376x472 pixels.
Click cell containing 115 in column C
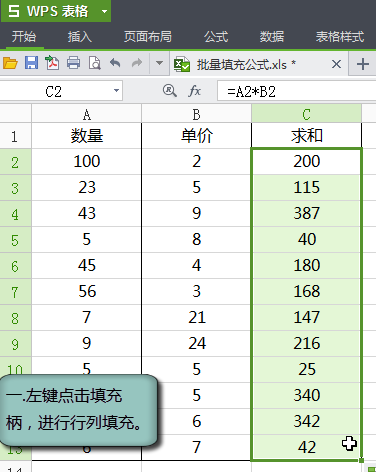coord(306,188)
